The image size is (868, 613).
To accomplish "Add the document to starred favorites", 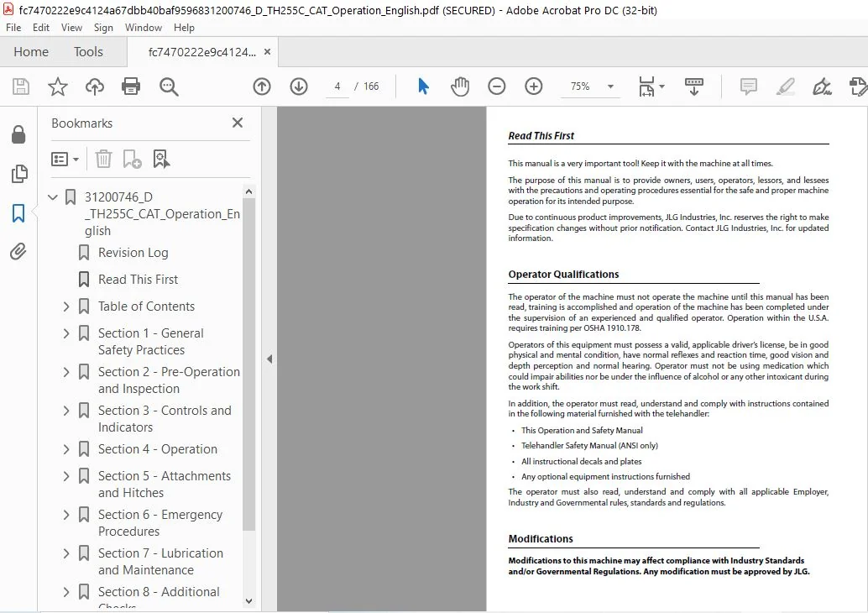I will (x=58, y=86).
